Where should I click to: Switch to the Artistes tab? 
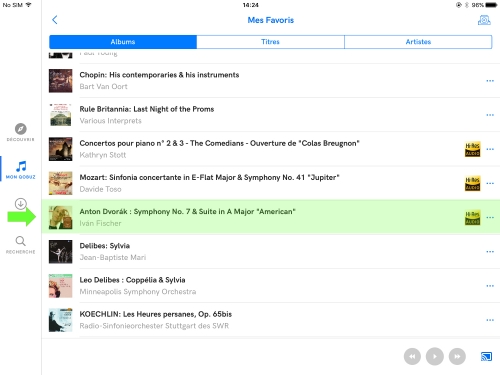[x=418, y=42]
